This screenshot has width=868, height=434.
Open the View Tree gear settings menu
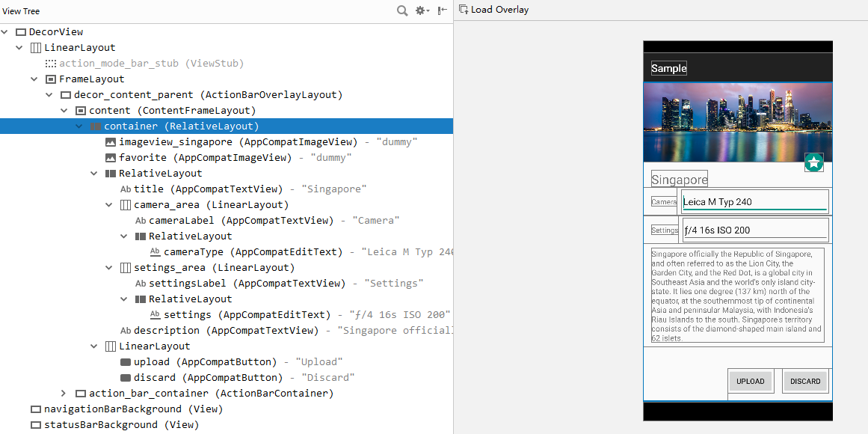tap(421, 10)
